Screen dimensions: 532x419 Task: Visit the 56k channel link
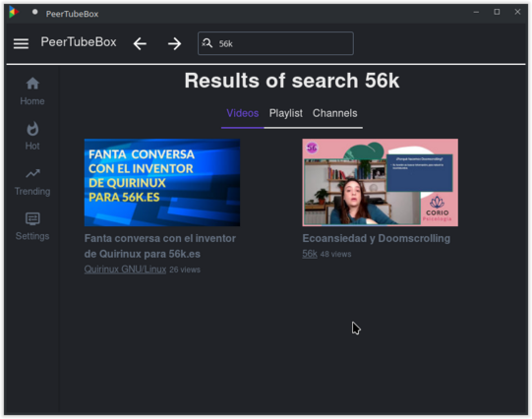pos(310,254)
